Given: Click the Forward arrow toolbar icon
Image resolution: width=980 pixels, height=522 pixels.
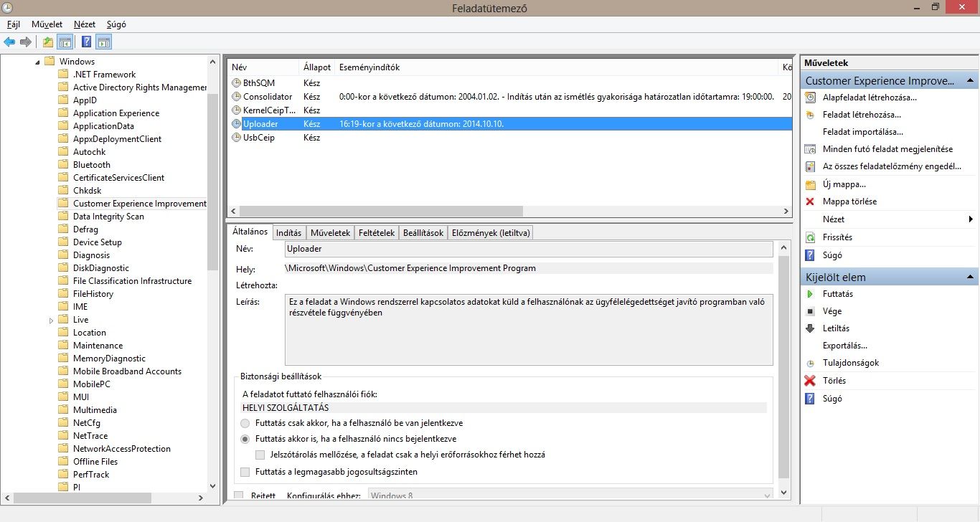Looking at the screenshot, I should pos(26,42).
